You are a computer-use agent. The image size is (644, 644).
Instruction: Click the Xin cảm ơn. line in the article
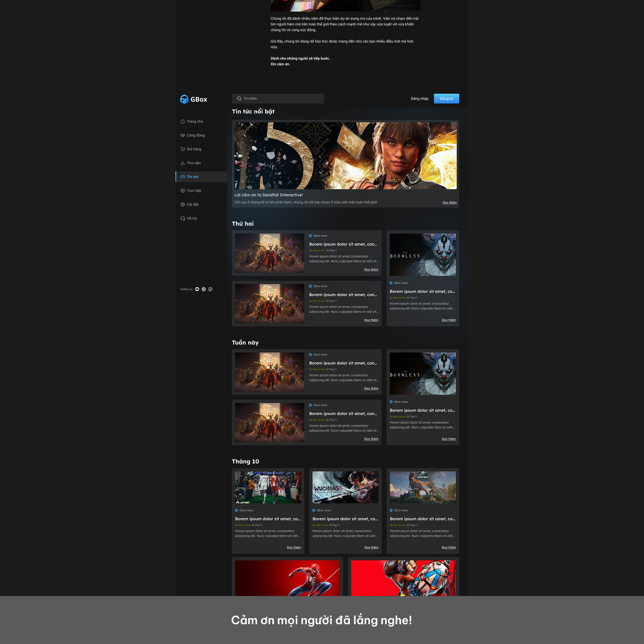tap(280, 64)
